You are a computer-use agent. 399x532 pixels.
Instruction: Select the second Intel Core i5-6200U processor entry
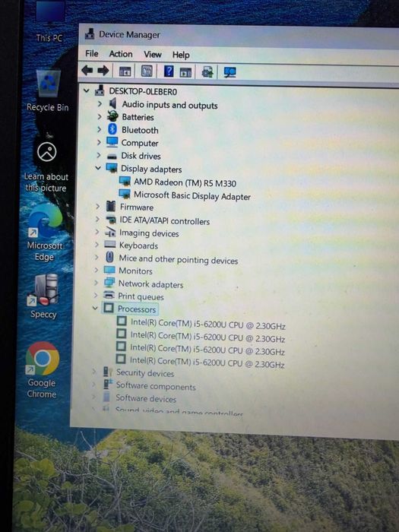point(207,337)
